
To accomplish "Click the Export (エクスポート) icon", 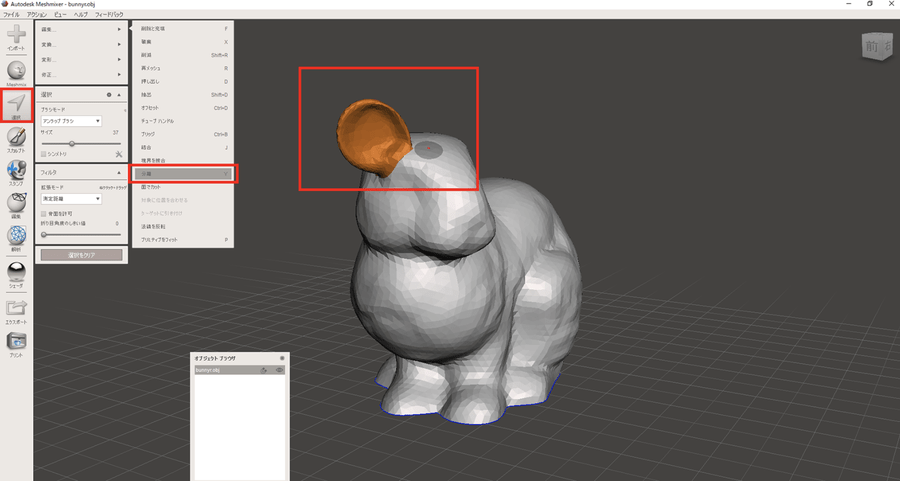I will 16,308.
